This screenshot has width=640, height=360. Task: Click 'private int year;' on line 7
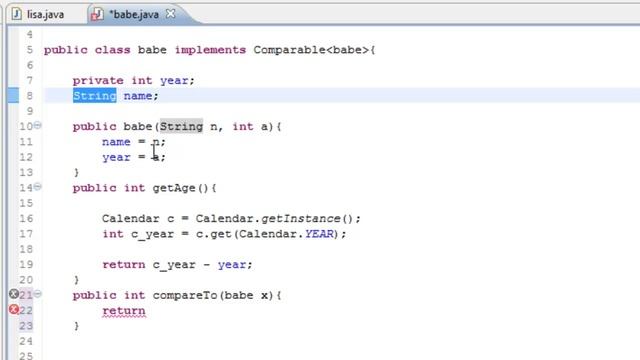[x=134, y=80]
